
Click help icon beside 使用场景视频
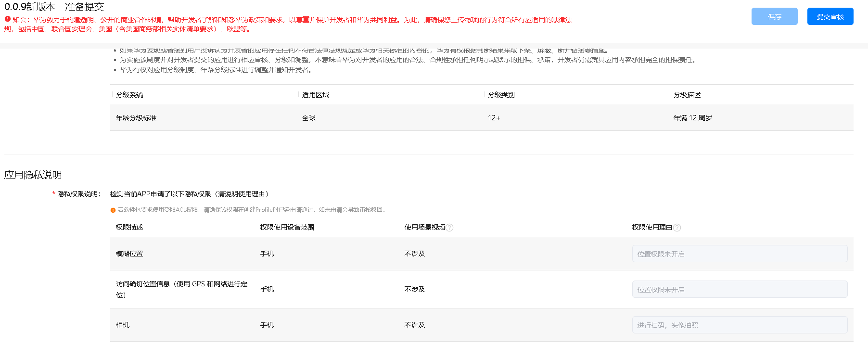point(449,228)
